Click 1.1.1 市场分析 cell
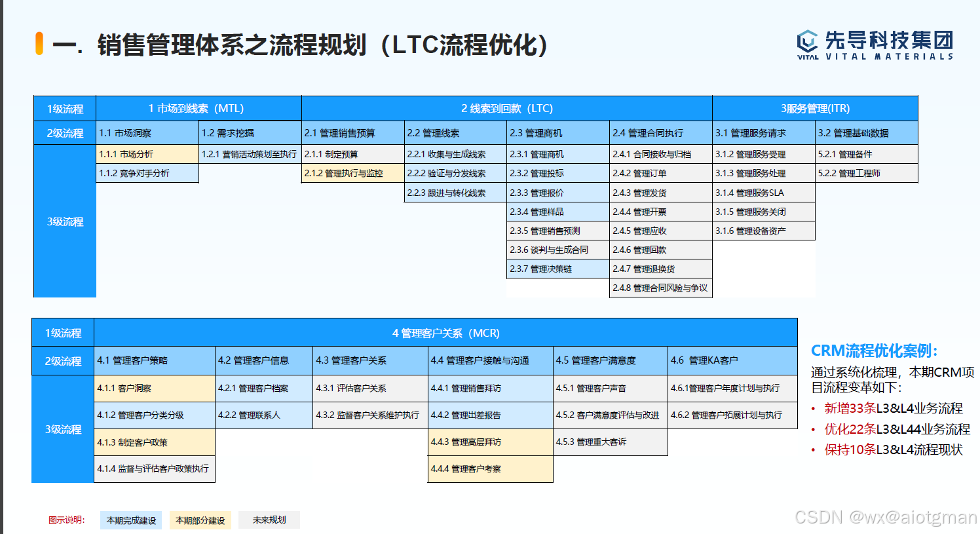 [x=147, y=154]
